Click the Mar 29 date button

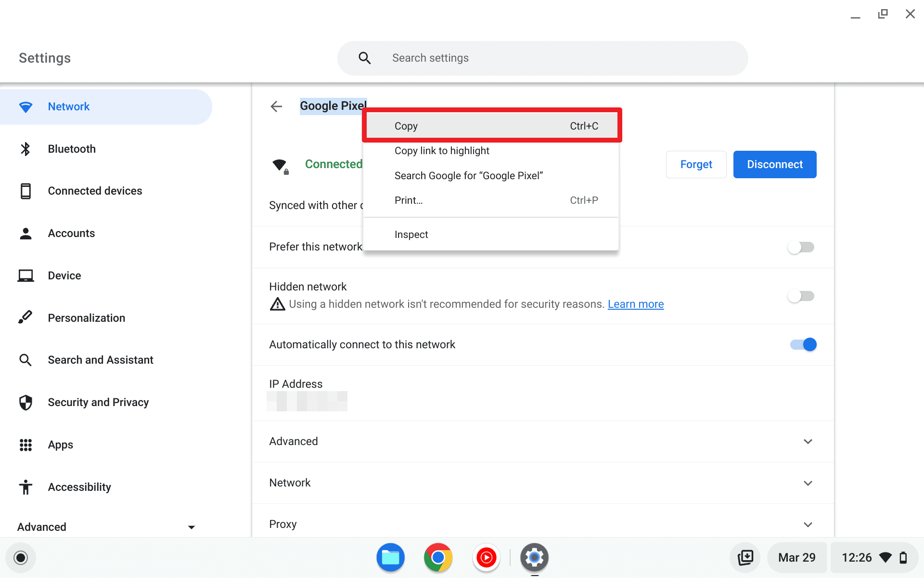click(x=797, y=558)
